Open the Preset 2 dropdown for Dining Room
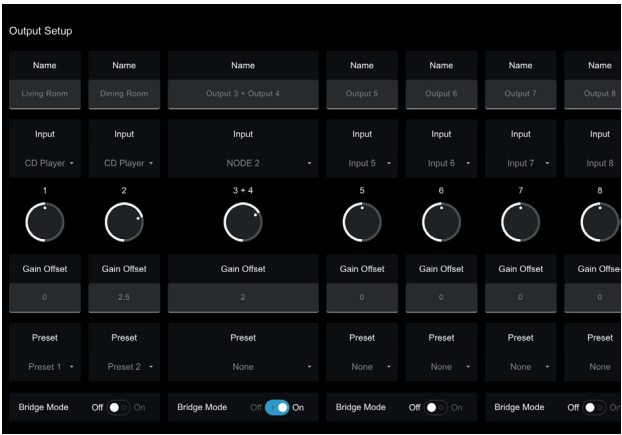Screen dimensions: 622x435 (x=124, y=367)
